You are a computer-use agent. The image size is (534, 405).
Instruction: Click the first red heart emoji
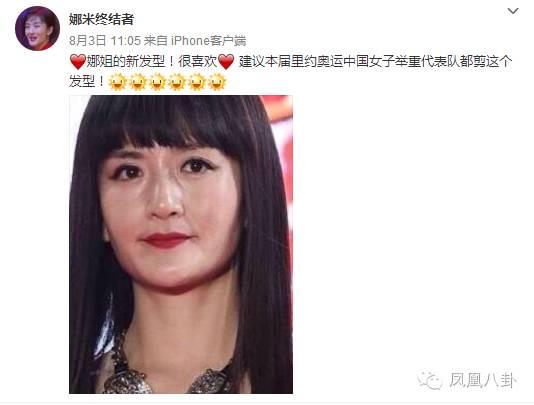(x=78, y=62)
